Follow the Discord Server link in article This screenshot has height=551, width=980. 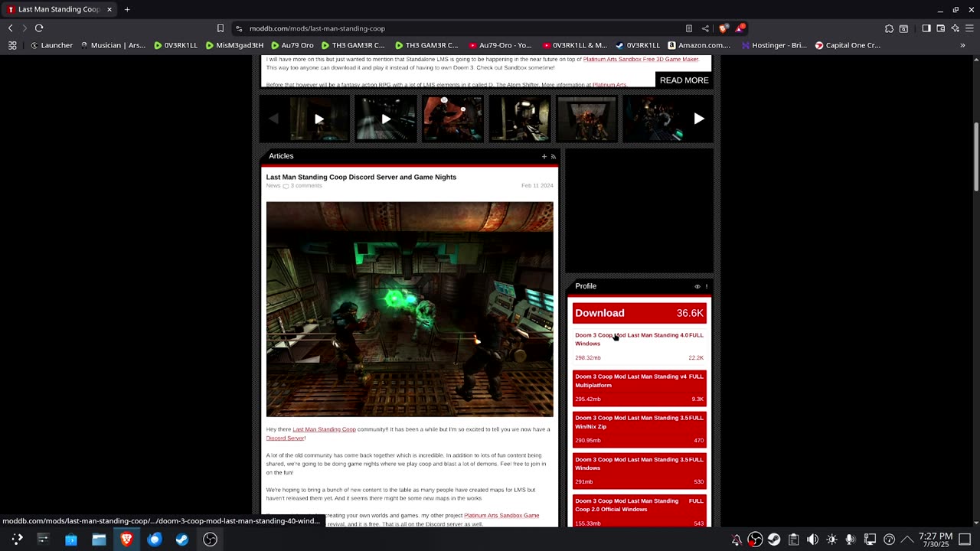click(x=286, y=438)
